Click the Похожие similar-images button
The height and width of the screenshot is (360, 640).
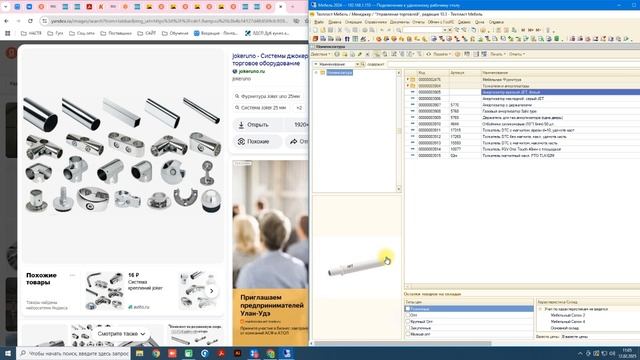[258, 141]
